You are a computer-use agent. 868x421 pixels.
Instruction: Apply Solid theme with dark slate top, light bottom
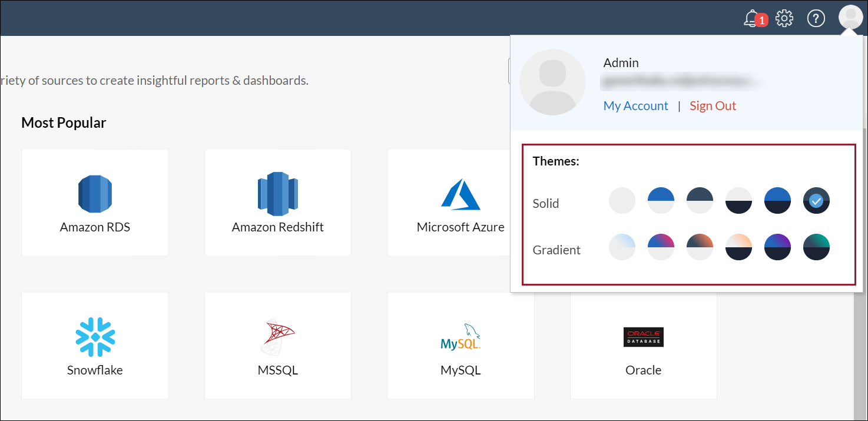(x=700, y=201)
